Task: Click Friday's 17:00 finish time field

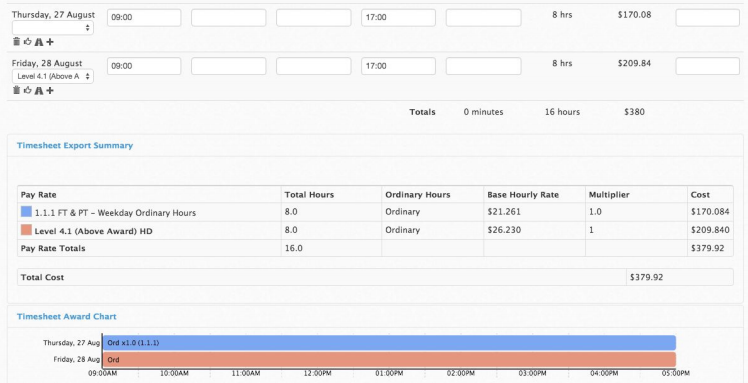Action: click(398, 66)
